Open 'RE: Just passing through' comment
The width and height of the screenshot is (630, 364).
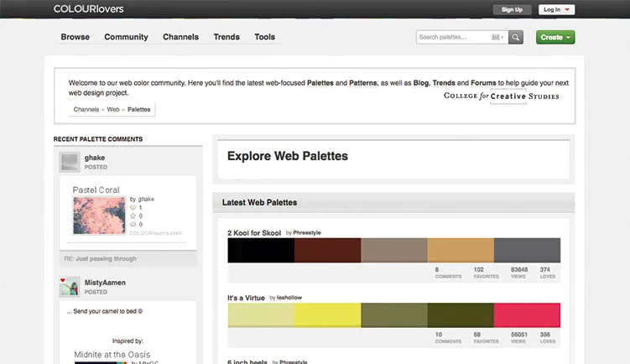[x=100, y=258]
